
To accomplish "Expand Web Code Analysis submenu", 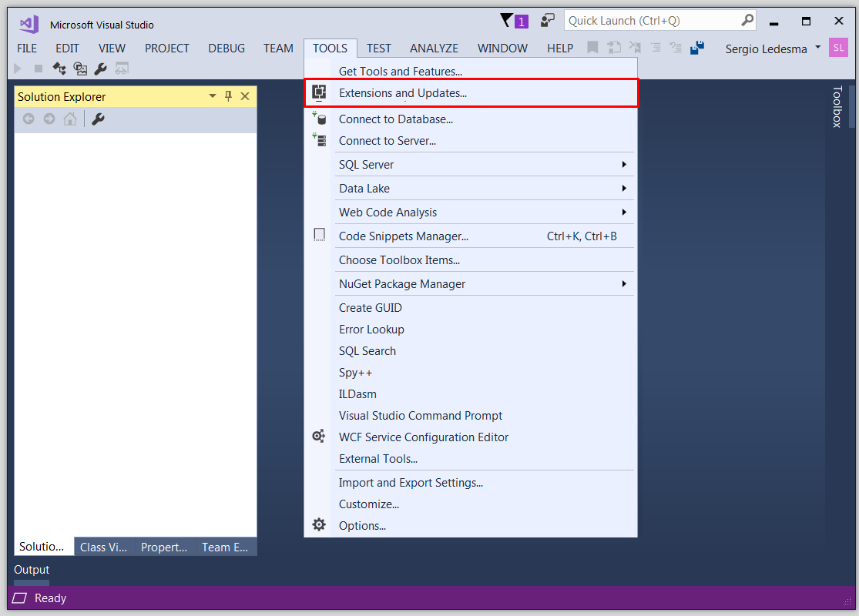I will pos(624,212).
